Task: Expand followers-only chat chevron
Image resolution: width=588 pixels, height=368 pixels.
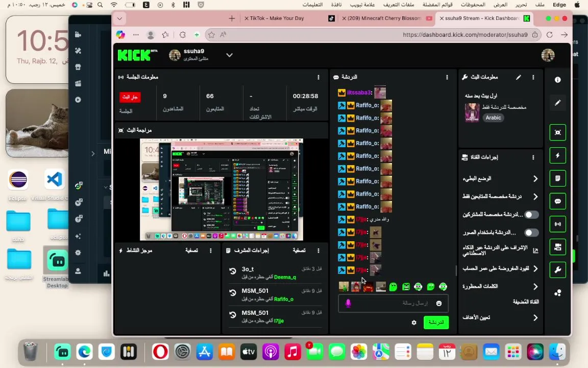Action: 535,196
